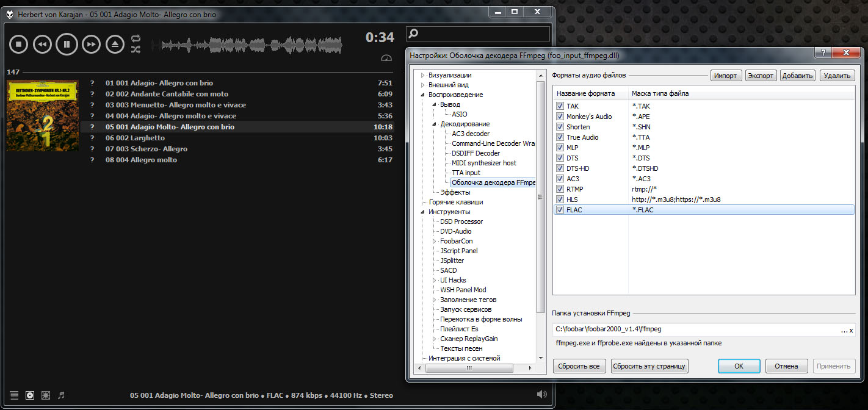This screenshot has height=410, width=868.
Task: Toggle the DTS-HD format checkbox
Action: click(x=560, y=168)
